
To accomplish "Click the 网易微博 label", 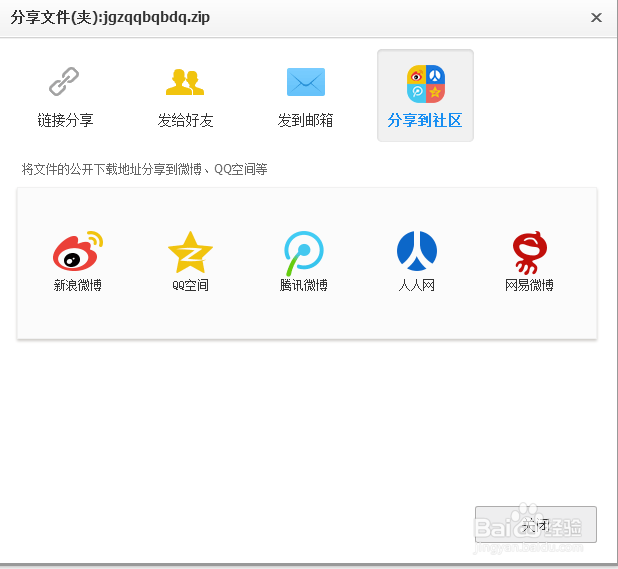I will [529, 285].
